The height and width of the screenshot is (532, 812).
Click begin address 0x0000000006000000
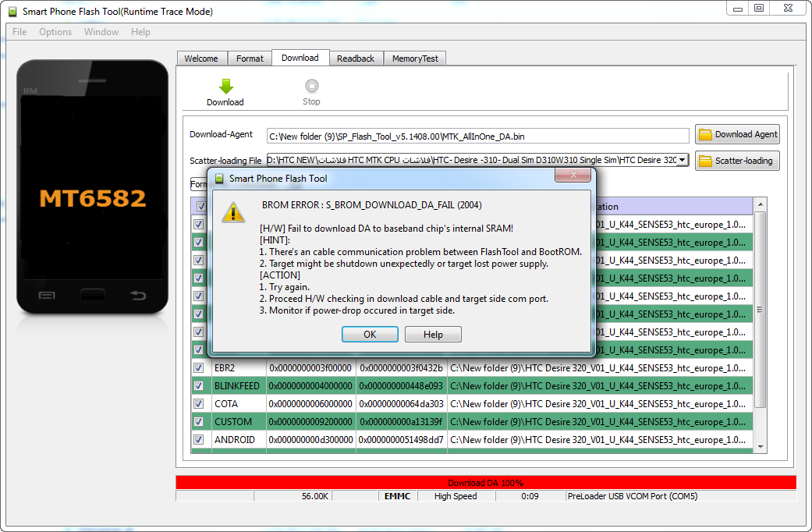pyautogui.click(x=310, y=403)
